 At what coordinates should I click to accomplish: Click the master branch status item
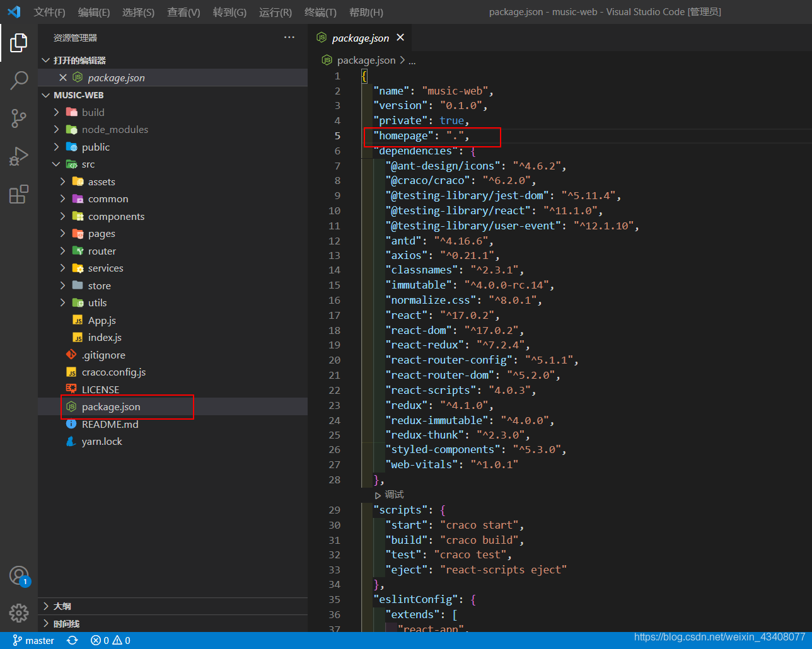point(33,640)
